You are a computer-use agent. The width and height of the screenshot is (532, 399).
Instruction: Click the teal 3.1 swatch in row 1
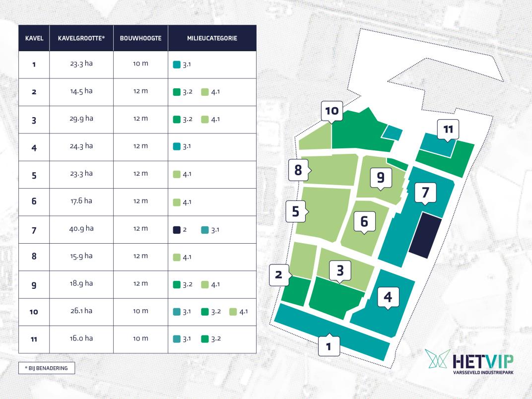(177, 65)
